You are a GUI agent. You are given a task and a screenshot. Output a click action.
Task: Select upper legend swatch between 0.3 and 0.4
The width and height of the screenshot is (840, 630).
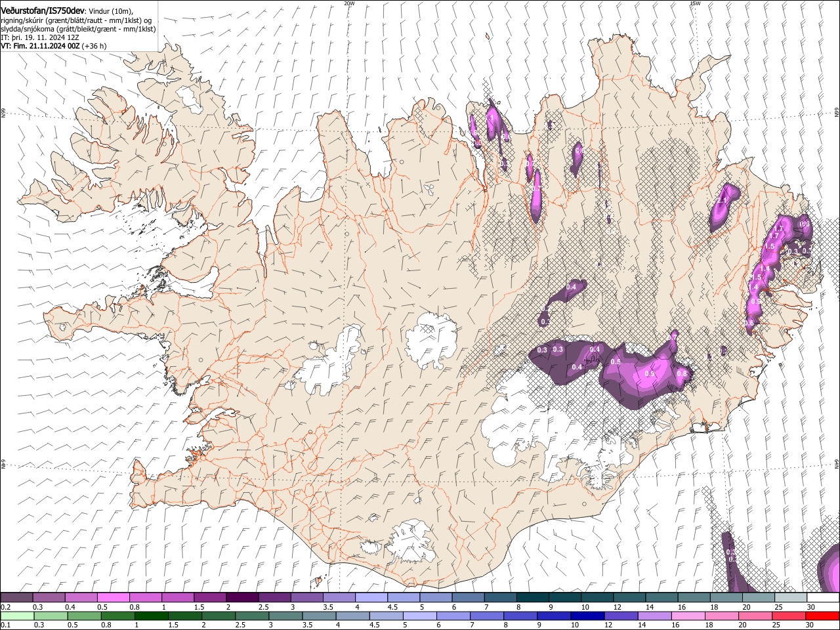point(49,598)
